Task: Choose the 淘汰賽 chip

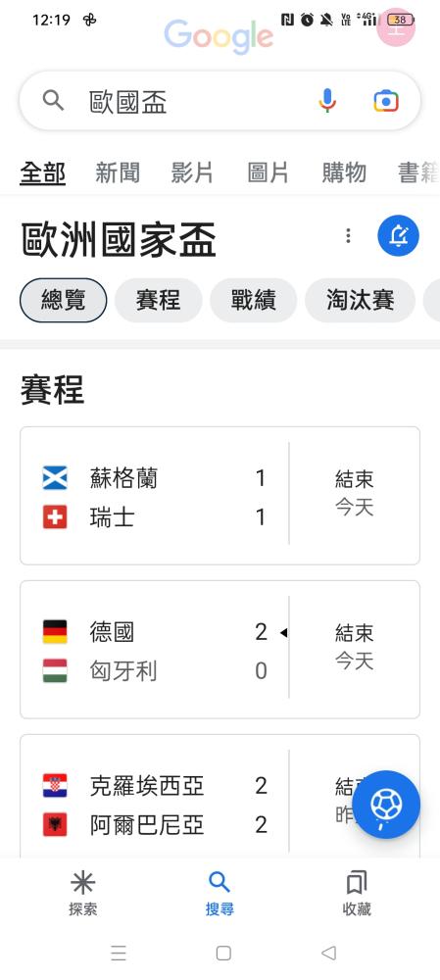Action: (360, 301)
